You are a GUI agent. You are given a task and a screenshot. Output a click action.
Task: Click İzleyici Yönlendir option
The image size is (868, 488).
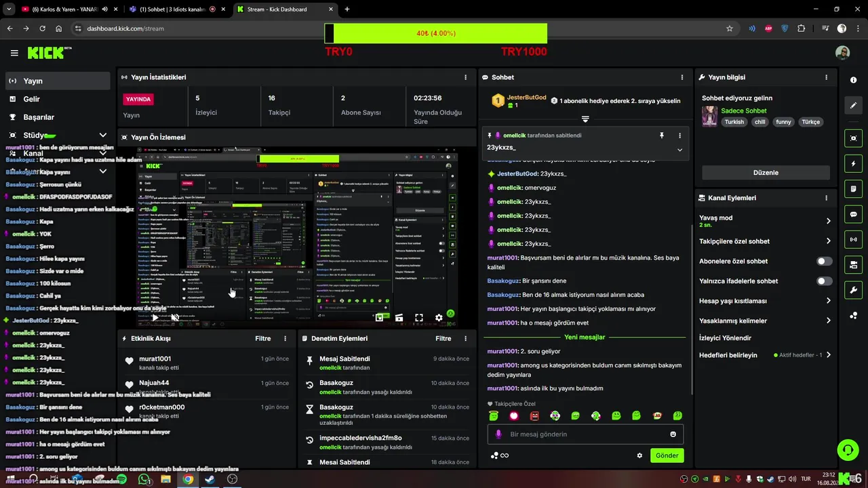725,338
